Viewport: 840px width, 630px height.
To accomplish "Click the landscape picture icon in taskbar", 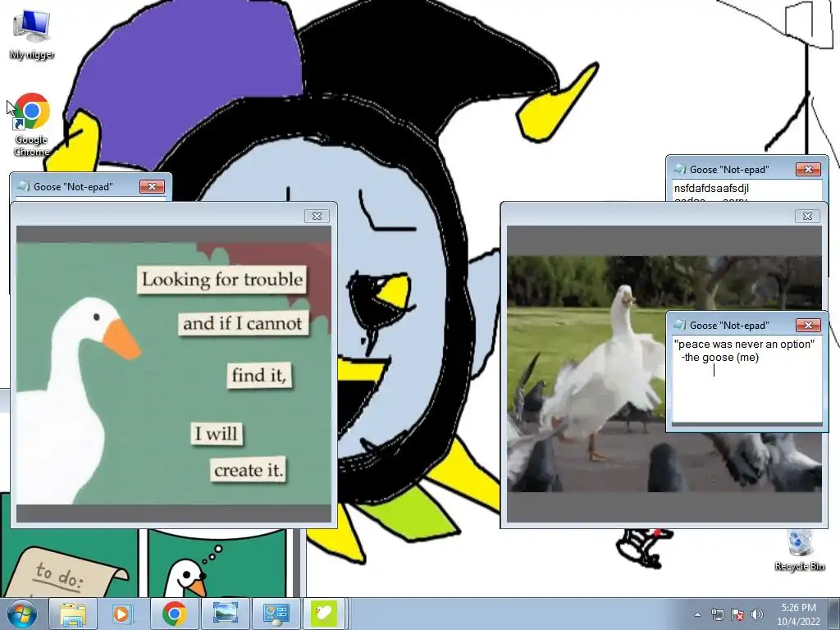I will [x=225, y=614].
